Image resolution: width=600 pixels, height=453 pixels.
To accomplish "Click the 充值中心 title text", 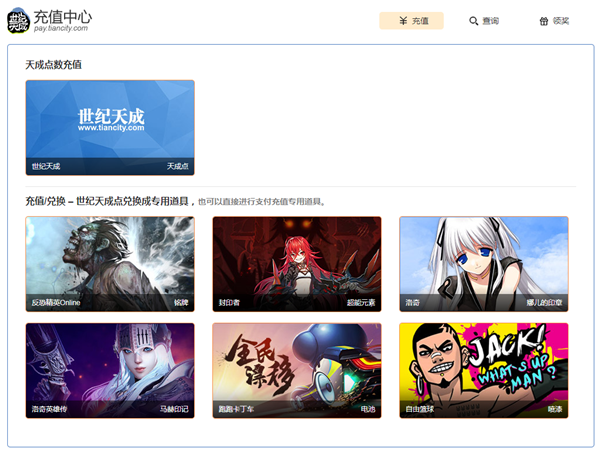I will [x=63, y=17].
